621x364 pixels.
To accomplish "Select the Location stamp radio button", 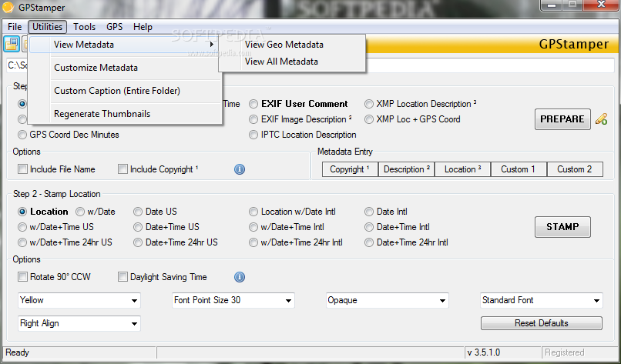I will pos(43,212).
